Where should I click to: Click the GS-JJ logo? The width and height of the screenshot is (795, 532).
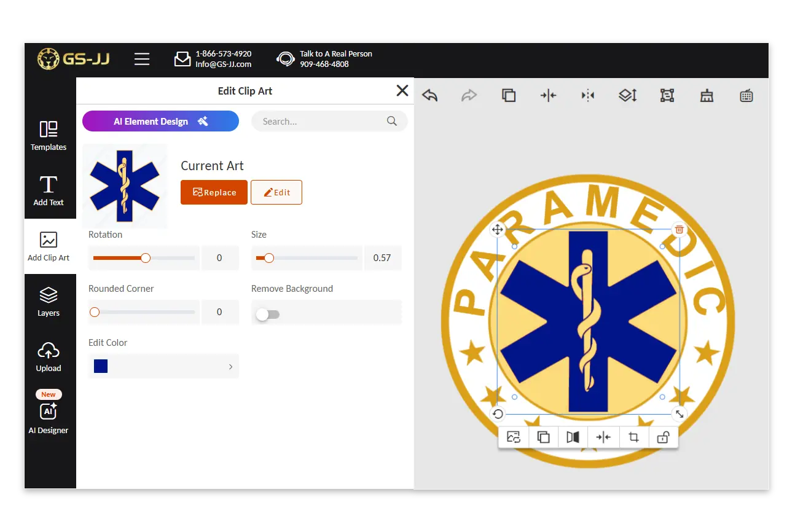coord(74,59)
